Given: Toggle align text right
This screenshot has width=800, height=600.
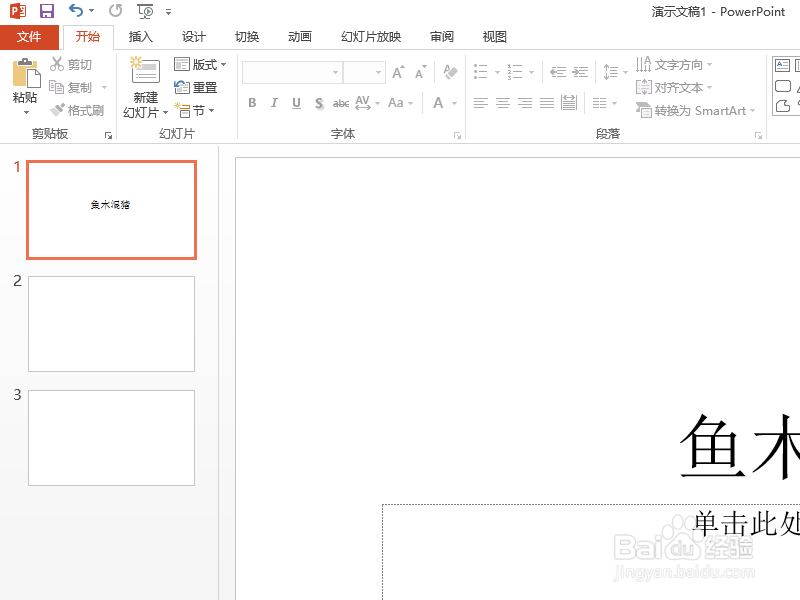Looking at the screenshot, I should point(525,103).
